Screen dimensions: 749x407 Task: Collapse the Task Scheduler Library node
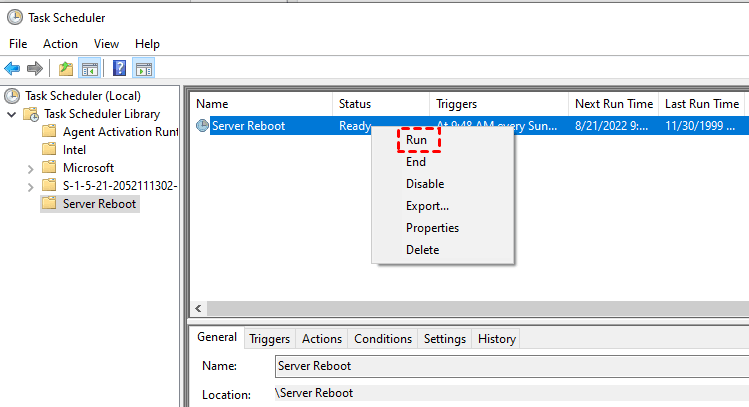click(12, 115)
